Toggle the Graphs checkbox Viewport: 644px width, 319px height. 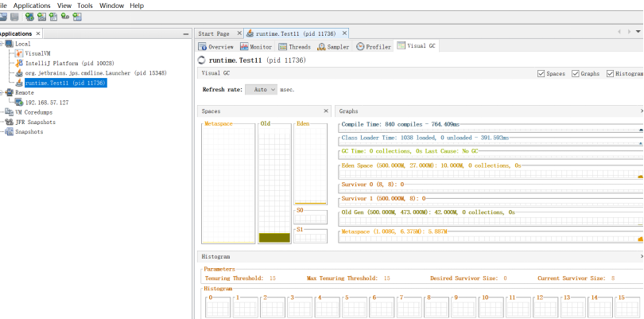[x=576, y=73]
